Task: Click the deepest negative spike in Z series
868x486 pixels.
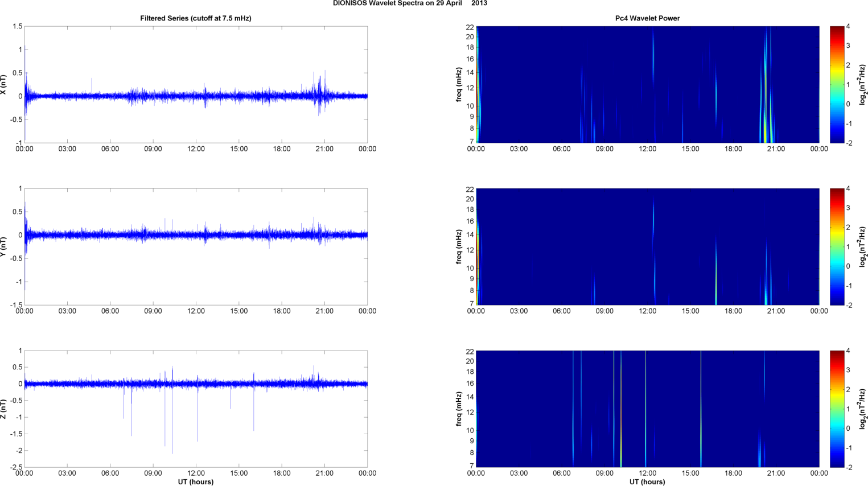Action: (x=172, y=450)
